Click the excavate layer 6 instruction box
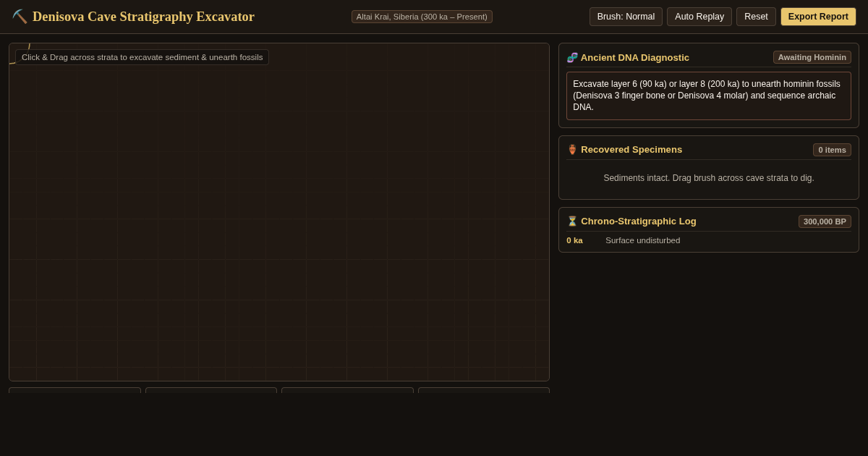This screenshot has width=868, height=456. pyautogui.click(x=709, y=96)
